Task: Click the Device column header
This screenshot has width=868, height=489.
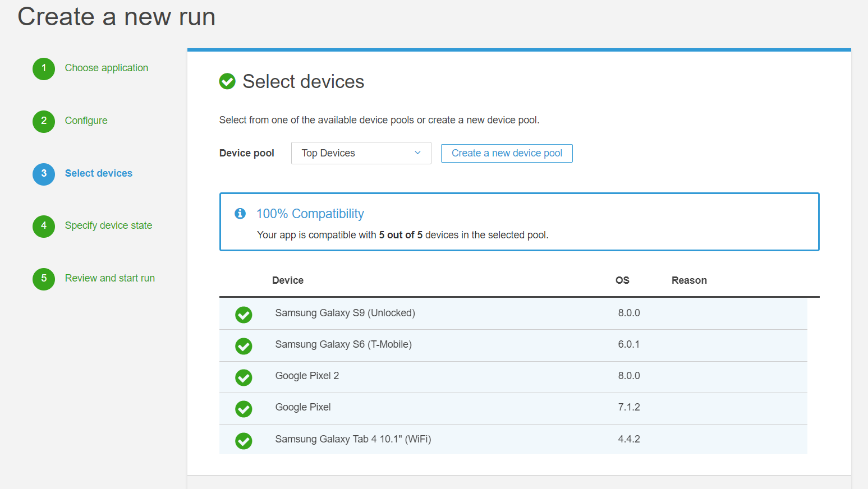Action: [288, 280]
